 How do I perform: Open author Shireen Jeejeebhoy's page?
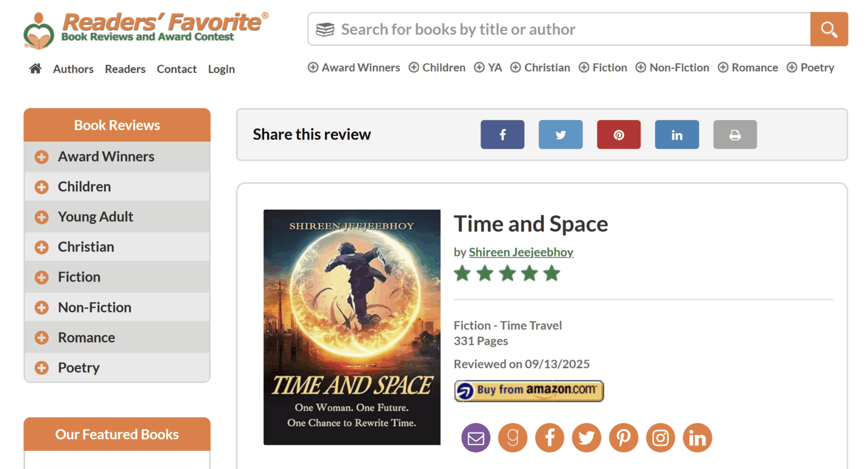tap(521, 252)
